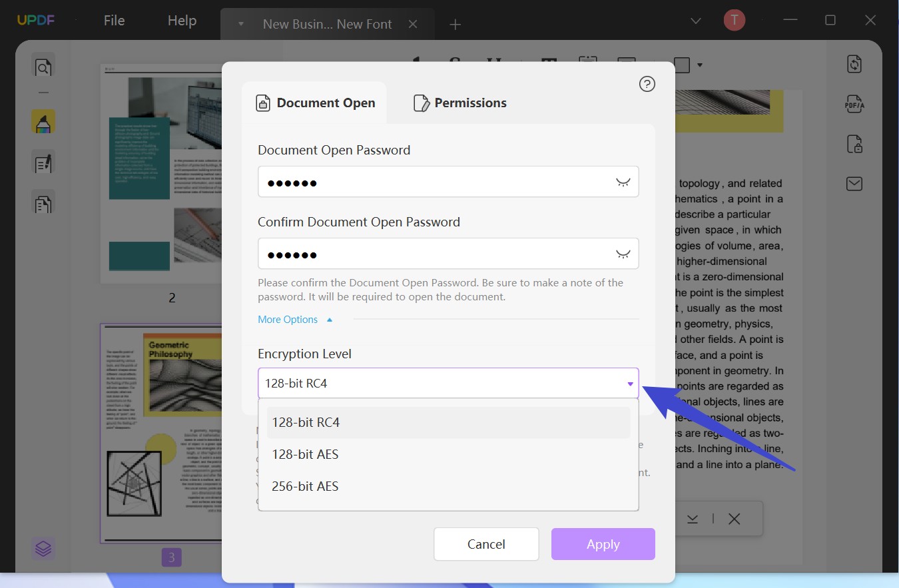
Task: Open the Layers panel
Action: tap(43, 548)
